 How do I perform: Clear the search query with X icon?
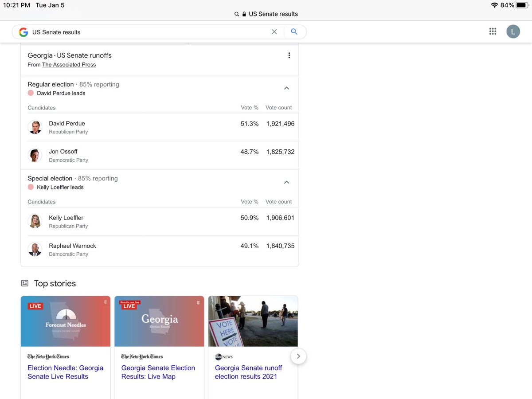[x=274, y=32]
